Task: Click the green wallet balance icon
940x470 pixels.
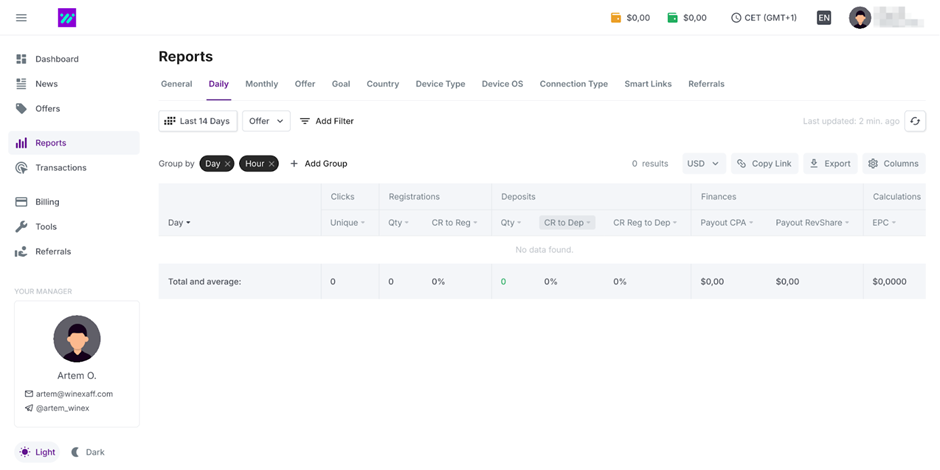Action: (673, 18)
